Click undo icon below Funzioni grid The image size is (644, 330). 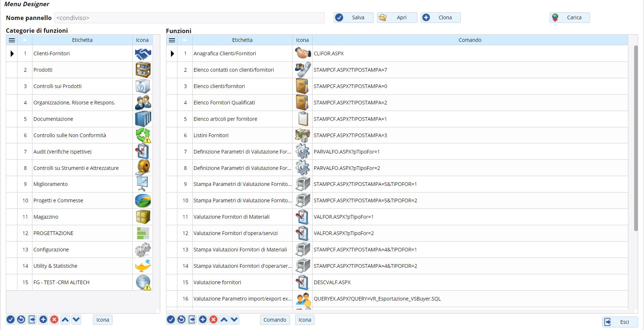coord(181,320)
